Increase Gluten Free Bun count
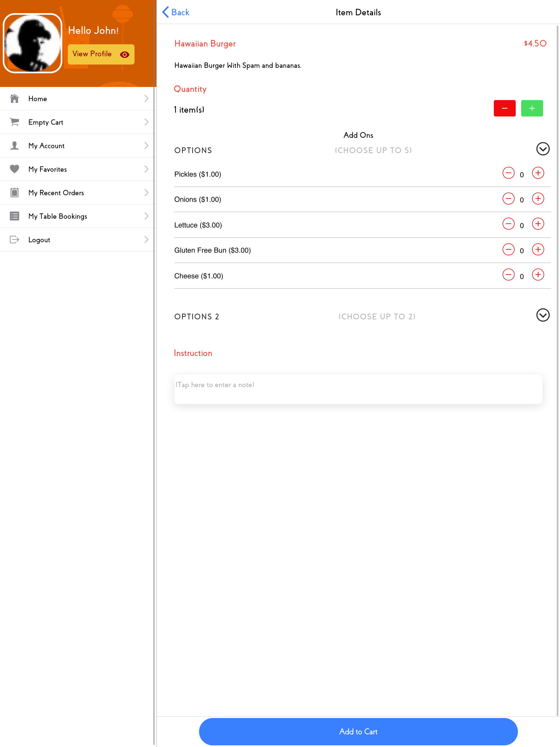The height and width of the screenshot is (747, 560). pos(538,250)
